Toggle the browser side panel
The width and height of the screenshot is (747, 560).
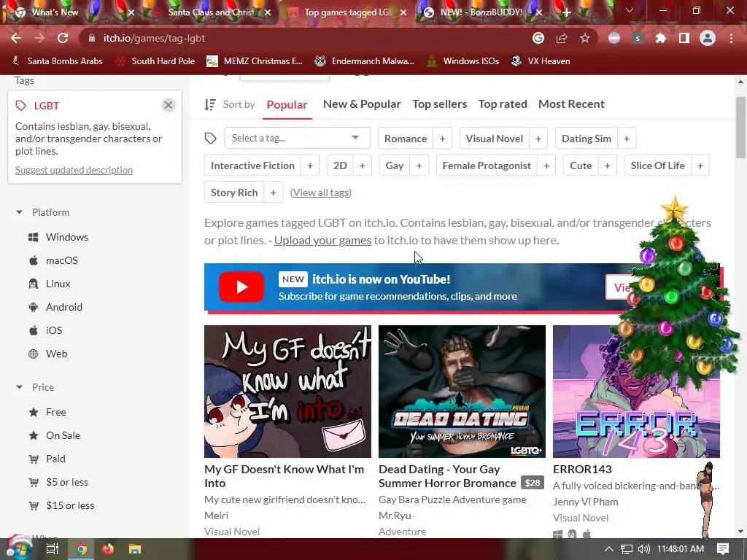[x=684, y=38]
